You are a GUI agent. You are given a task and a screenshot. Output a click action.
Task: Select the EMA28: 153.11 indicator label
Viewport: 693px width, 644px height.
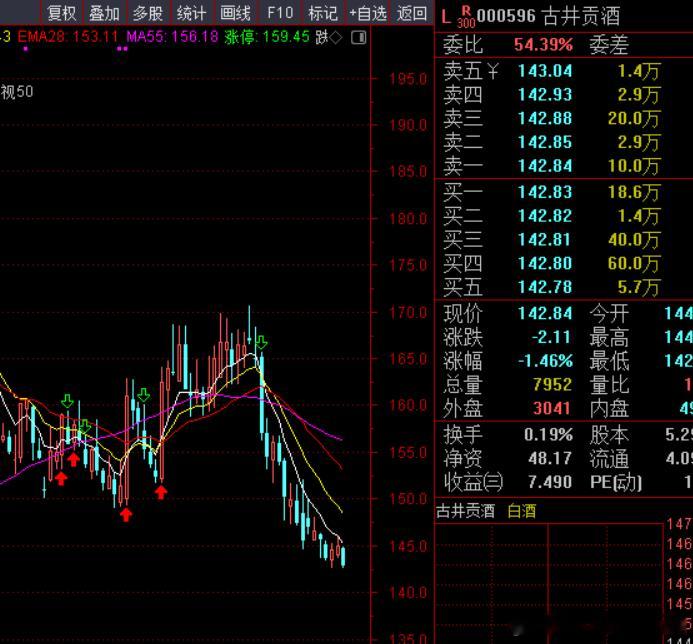pyautogui.click(x=68, y=37)
